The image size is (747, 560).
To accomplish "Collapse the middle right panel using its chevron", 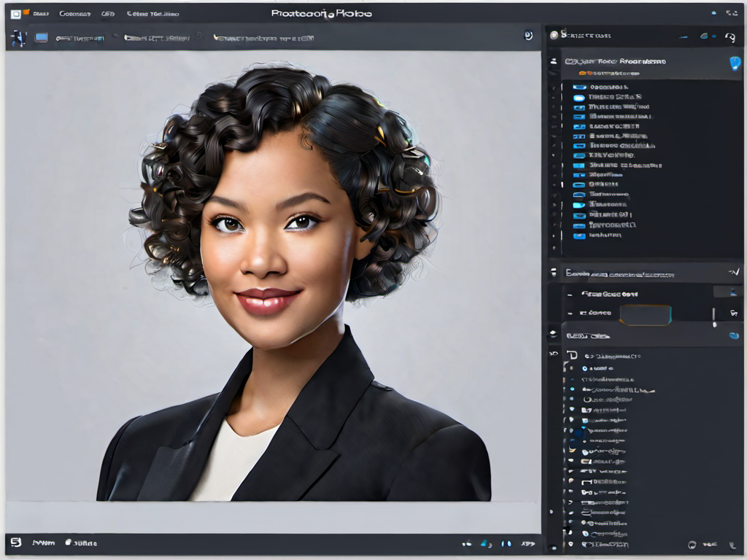I will (x=733, y=273).
